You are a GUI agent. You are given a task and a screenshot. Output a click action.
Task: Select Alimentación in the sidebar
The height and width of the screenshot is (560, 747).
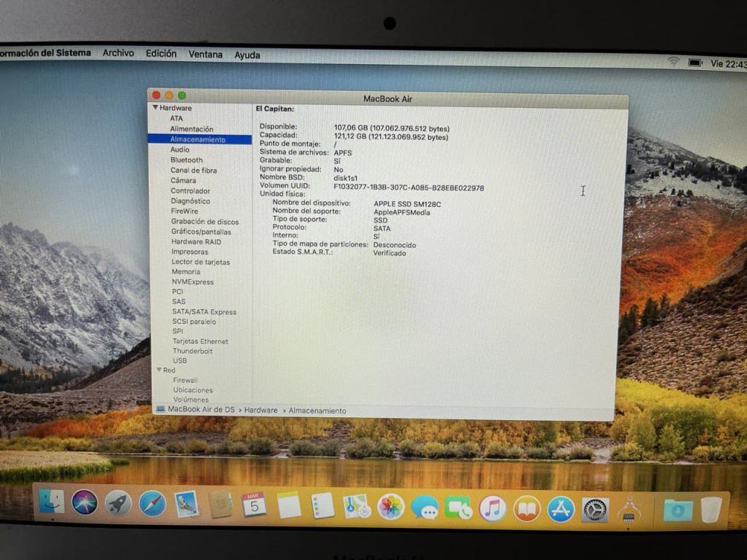(x=192, y=129)
